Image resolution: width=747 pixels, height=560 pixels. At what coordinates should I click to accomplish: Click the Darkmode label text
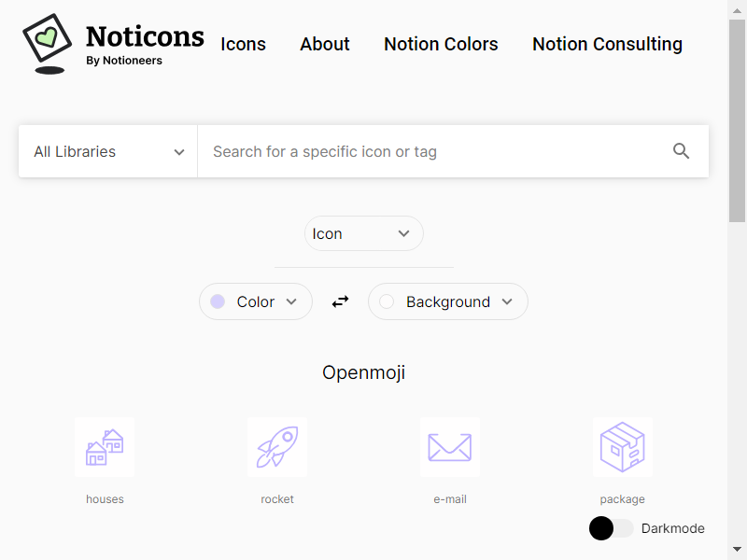(x=672, y=528)
